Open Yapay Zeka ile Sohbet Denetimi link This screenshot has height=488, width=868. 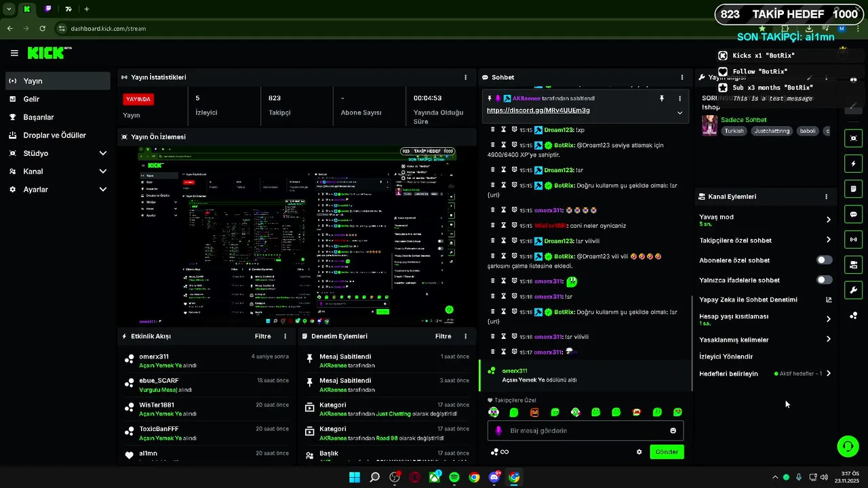click(765, 300)
